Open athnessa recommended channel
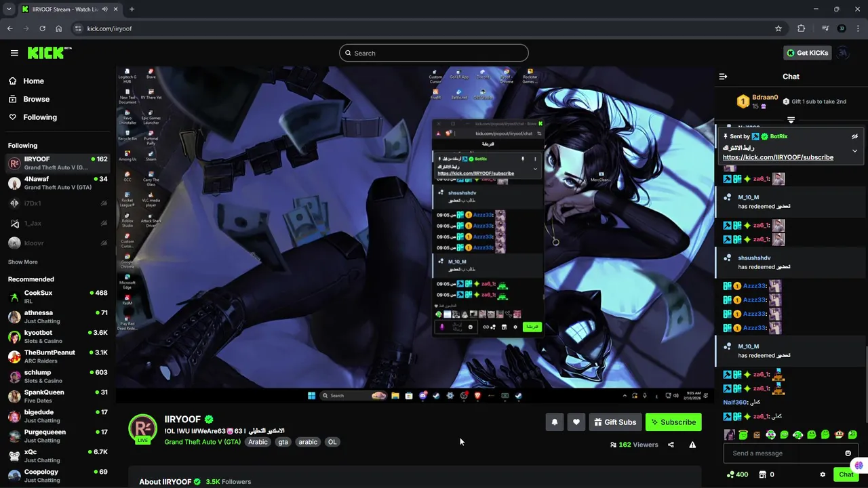Screen dimensions: 868x488 click(58, 317)
